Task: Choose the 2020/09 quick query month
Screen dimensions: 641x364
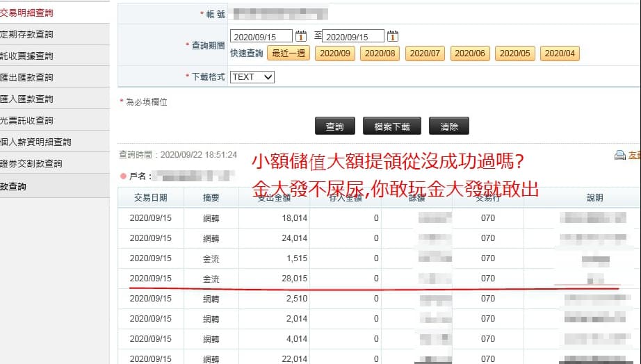Action: coord(335,53)
